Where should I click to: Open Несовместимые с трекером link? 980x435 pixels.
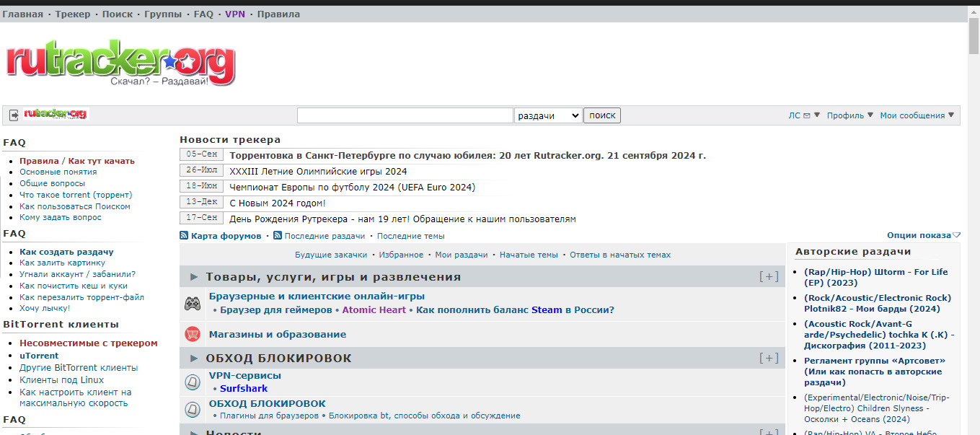89,343
